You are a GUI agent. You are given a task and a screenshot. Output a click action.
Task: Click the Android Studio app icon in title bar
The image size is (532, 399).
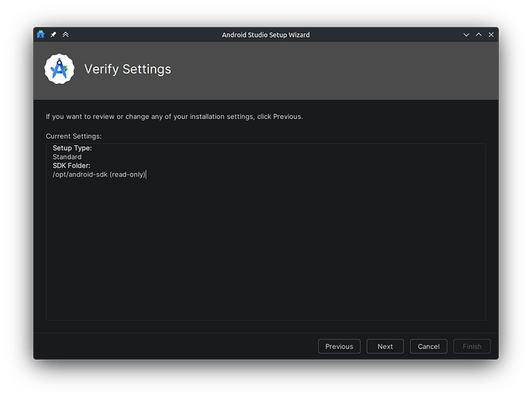(41, 34)
